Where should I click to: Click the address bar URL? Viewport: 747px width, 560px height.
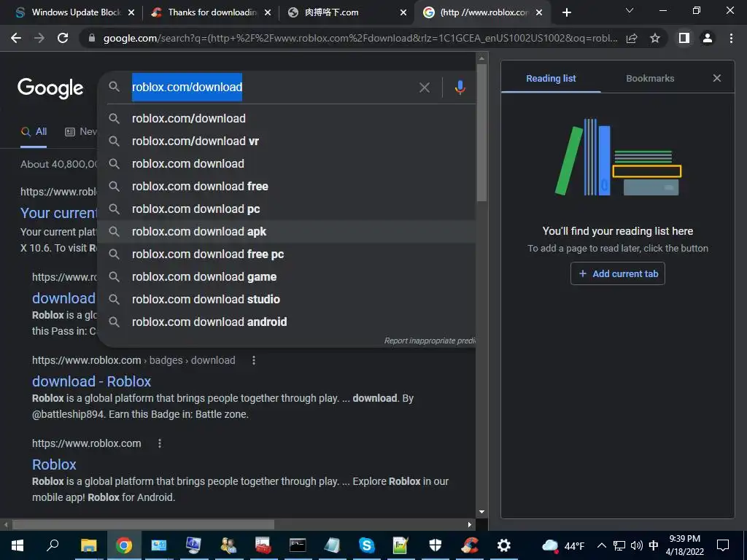click(x=360, y=38)
